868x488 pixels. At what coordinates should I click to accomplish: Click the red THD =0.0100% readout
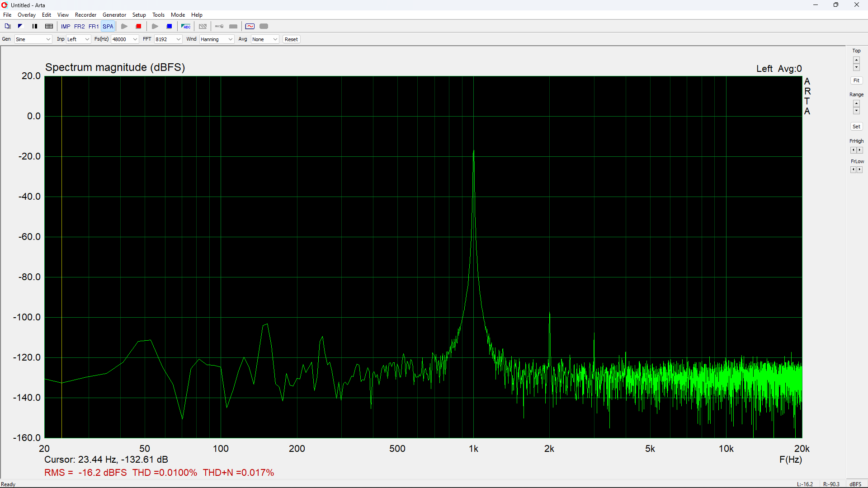click(165, 473)
